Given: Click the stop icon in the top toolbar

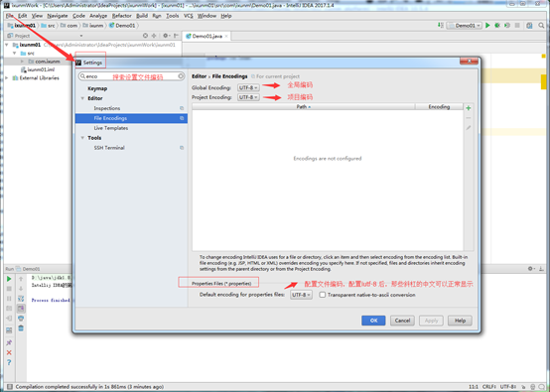Looking at the screenshot, I should (x=517, y=25).
